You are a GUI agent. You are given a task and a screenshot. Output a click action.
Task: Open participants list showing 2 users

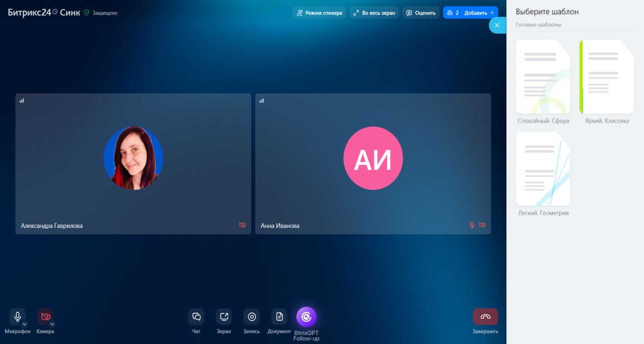click(452, 13)
